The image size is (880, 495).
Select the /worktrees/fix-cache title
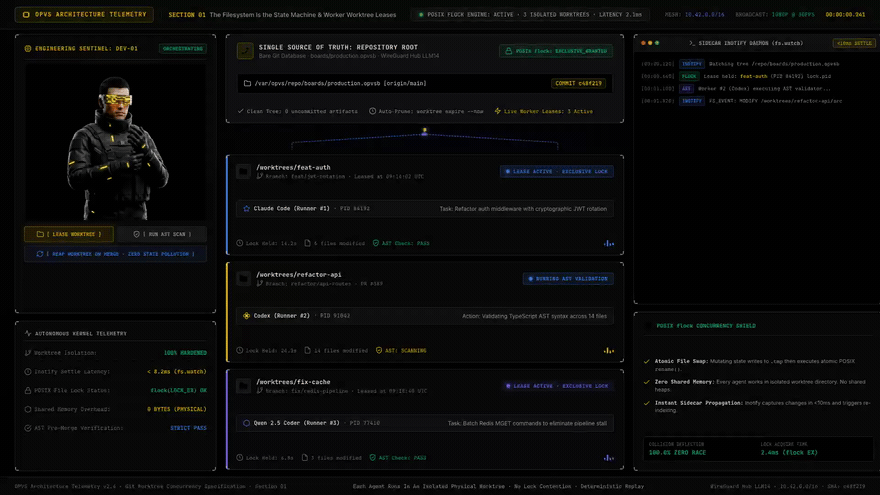point(293,382)
